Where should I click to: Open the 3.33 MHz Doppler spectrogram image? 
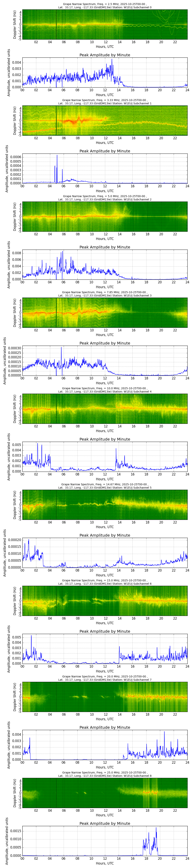pyautogui.click(x=105, y=120)
